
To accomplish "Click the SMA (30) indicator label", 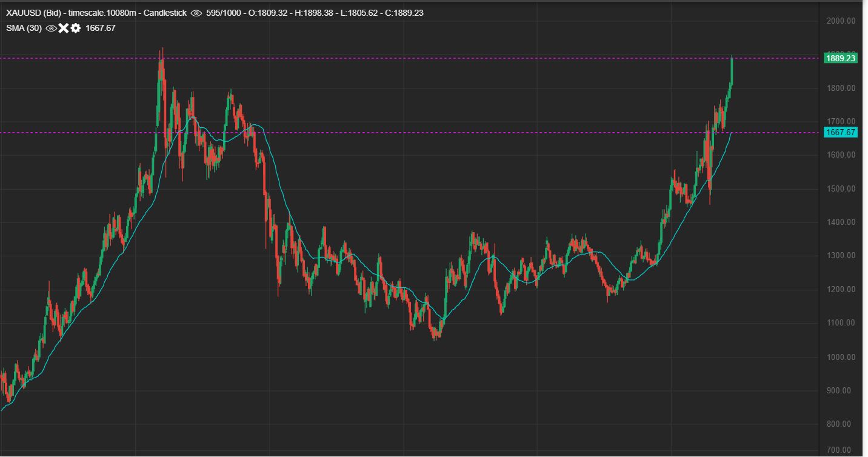I will point(24,28).
